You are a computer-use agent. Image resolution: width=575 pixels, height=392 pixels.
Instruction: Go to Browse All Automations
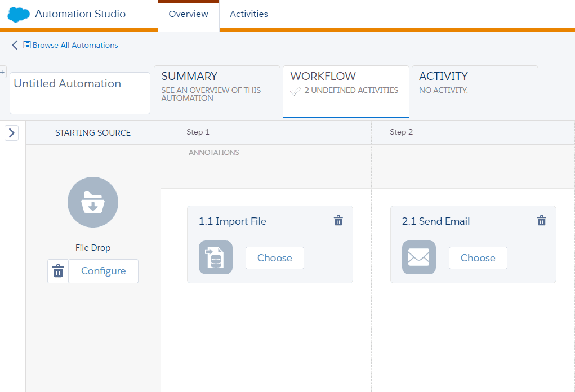point(75,45)
